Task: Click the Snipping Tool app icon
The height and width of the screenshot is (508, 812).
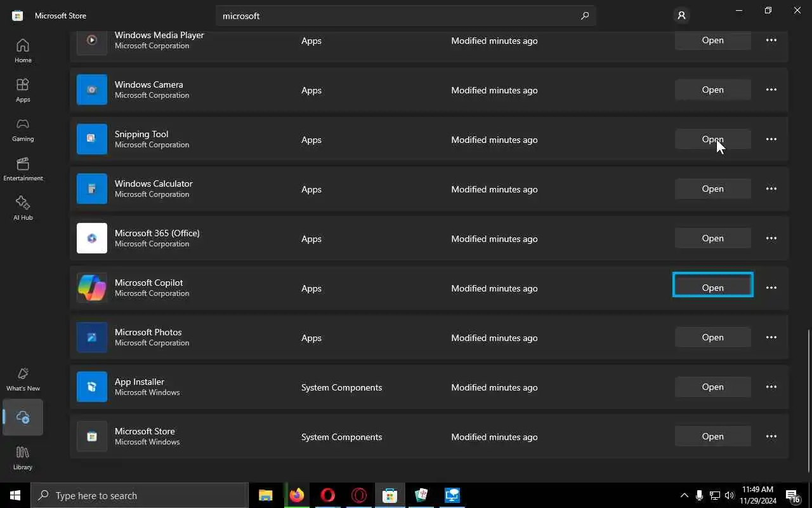Action: (x=92, y=139)
